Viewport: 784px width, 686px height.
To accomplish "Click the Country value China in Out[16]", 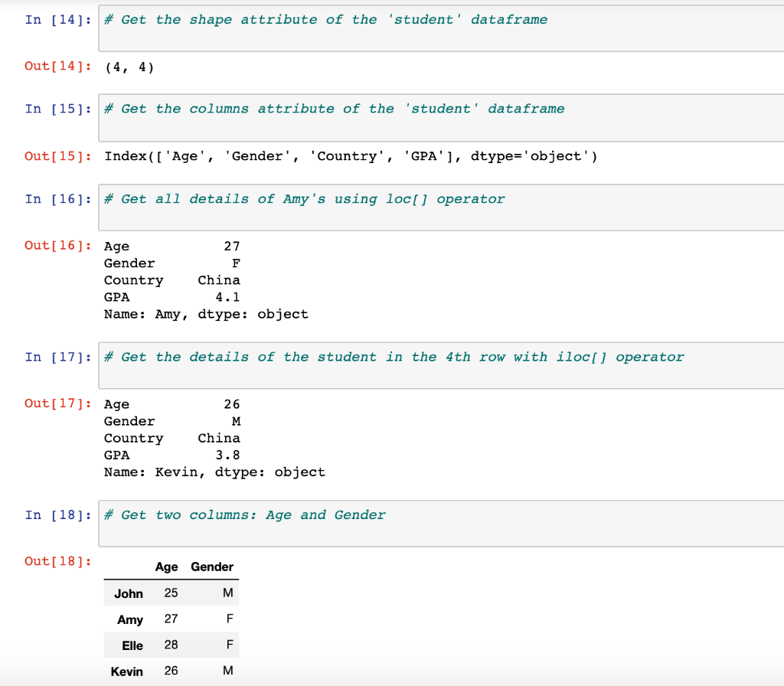I will click(219, 279).
